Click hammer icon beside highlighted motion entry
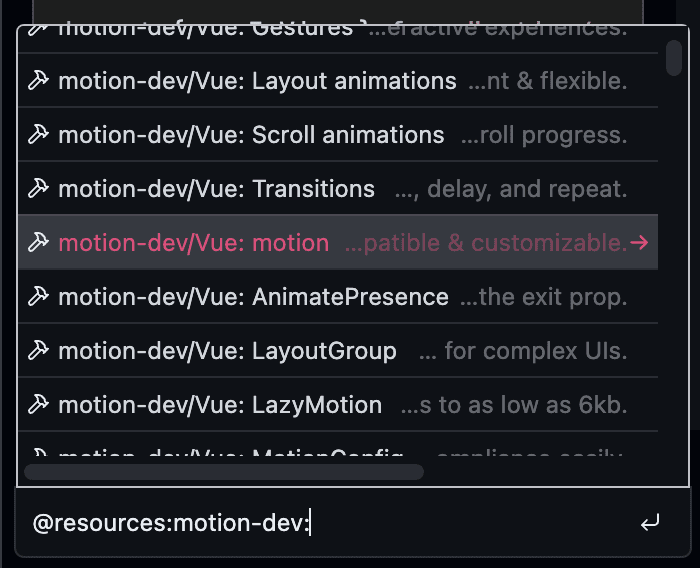700x568 pixels. (38, 243)
